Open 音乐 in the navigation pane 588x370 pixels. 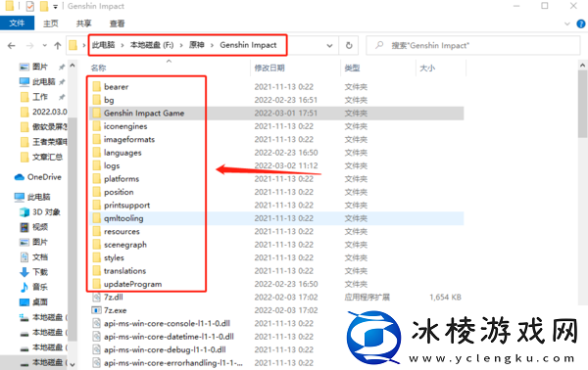click(40, 287)
